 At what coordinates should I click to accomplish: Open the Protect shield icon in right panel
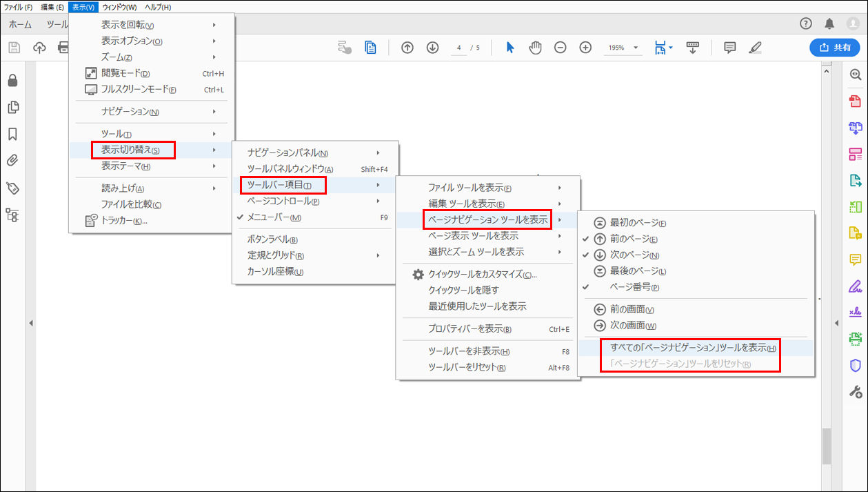[x=856, y=365]
